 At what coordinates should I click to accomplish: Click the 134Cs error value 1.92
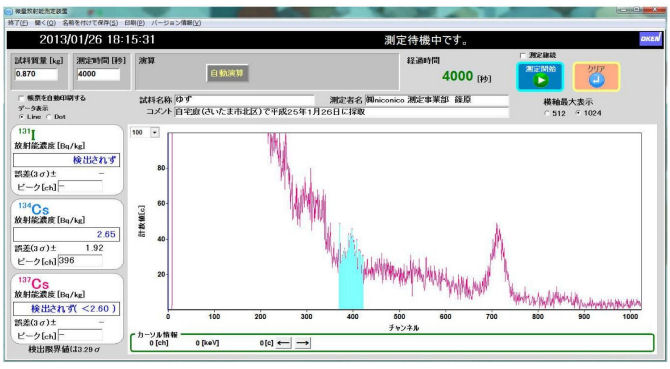[x=94, y=248]
